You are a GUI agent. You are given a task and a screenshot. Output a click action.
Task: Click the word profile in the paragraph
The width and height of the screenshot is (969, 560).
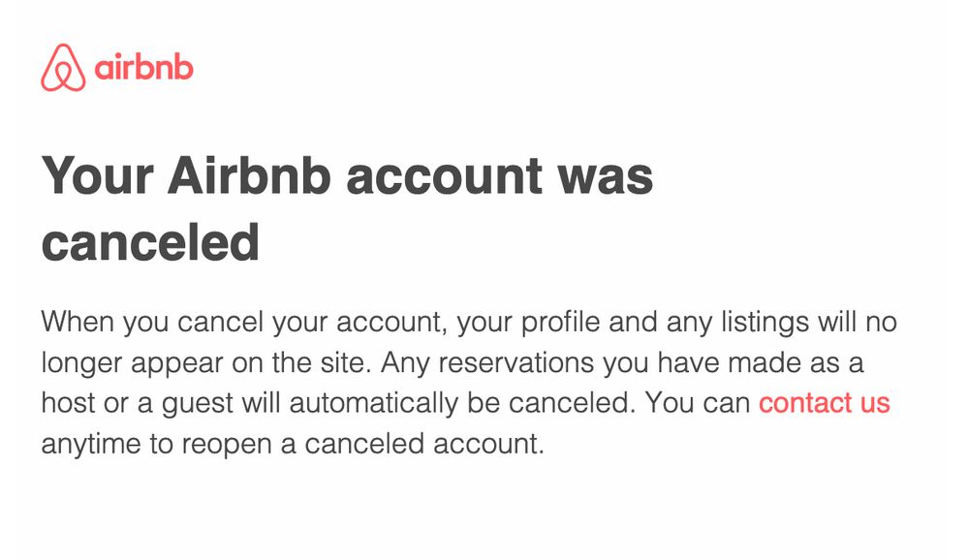(x=560, y=322)
